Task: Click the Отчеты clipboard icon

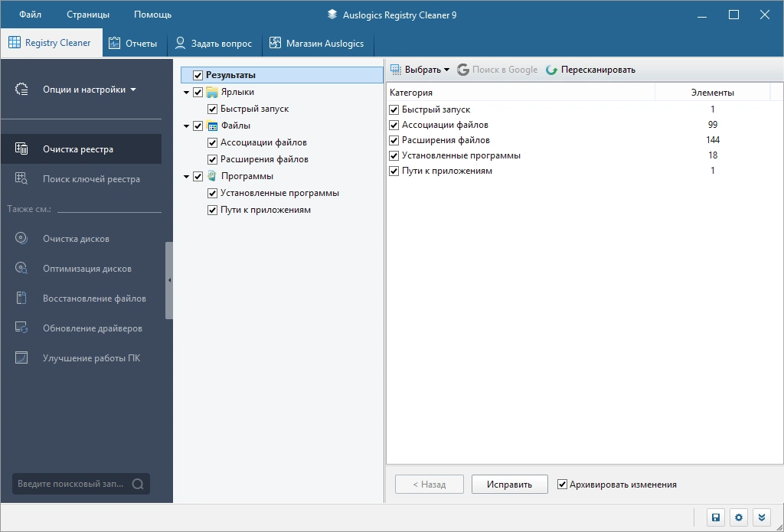Action: pos(115,43)
